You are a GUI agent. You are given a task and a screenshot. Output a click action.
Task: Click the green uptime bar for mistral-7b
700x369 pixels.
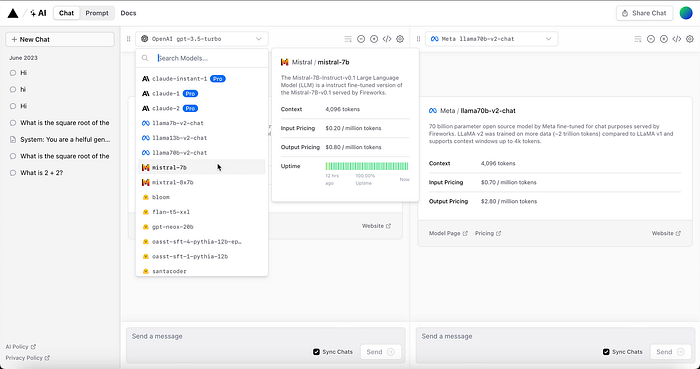coord(367,166)
